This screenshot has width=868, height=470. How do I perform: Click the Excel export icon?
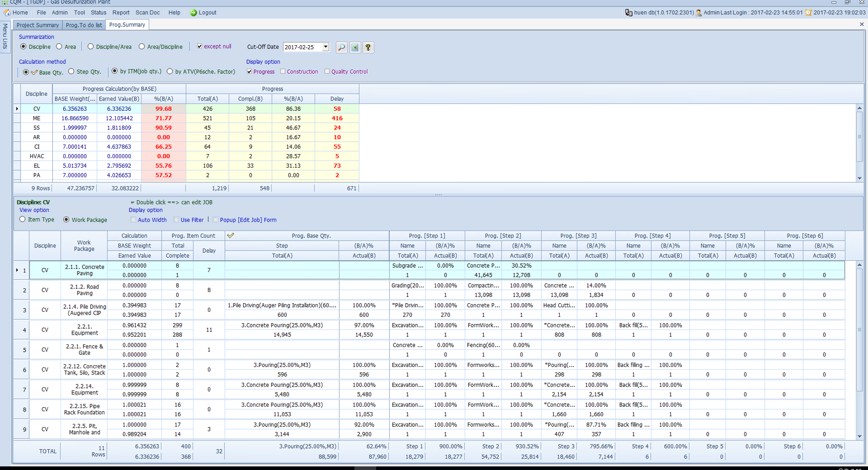click(355, 47)
